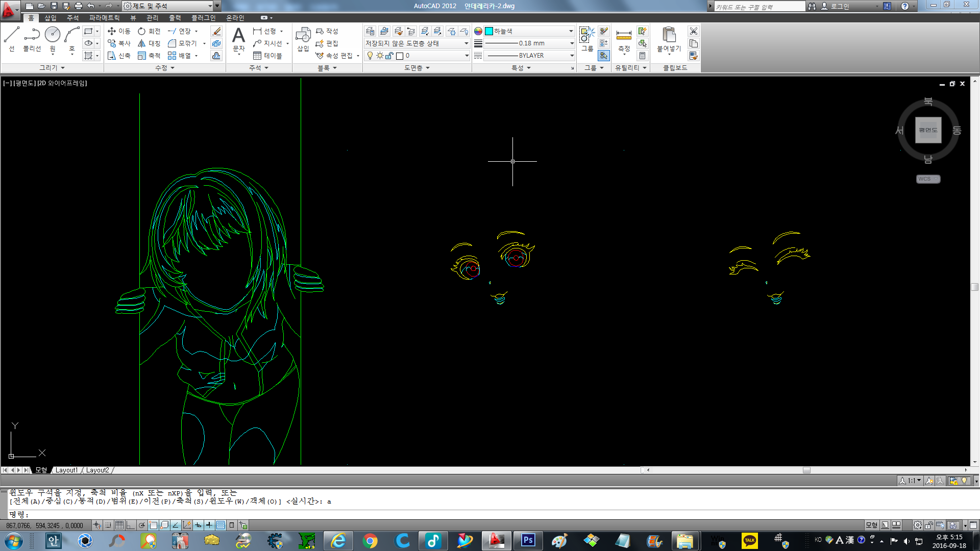Click the Mirror (대칭) tool
The image size is (980, 551).
click(149, 43)
